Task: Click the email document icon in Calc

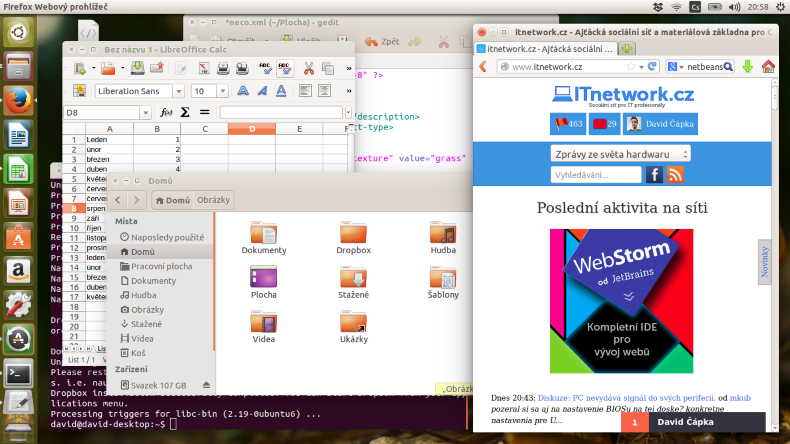Action: 157,68
